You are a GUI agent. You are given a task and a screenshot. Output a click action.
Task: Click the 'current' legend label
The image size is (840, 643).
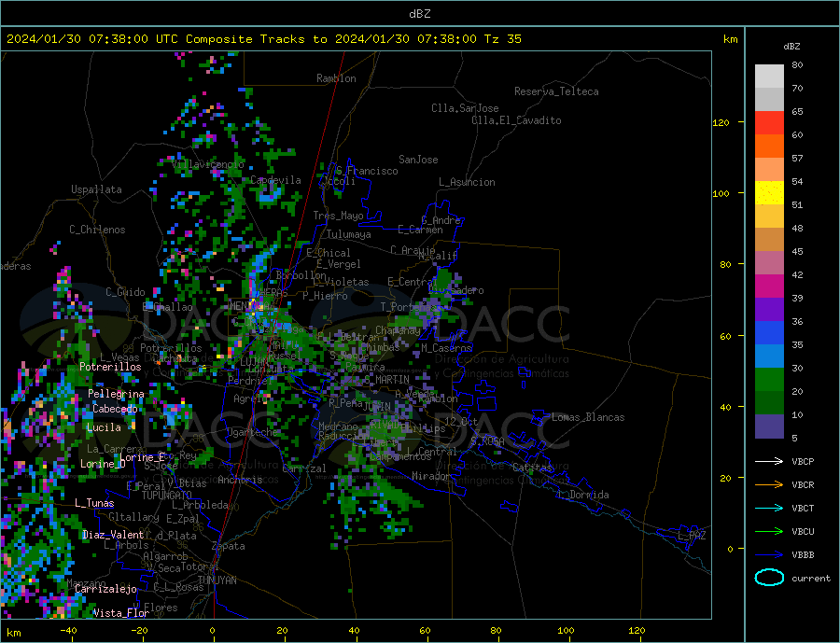point(811,579)
